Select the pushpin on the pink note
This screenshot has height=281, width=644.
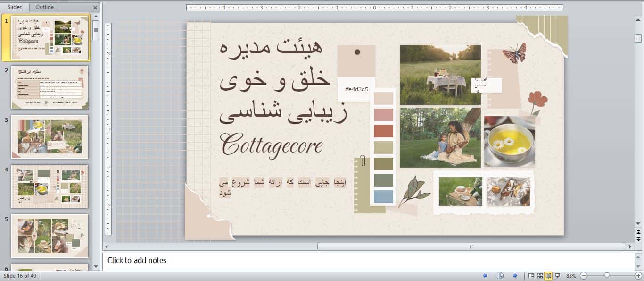357,51
